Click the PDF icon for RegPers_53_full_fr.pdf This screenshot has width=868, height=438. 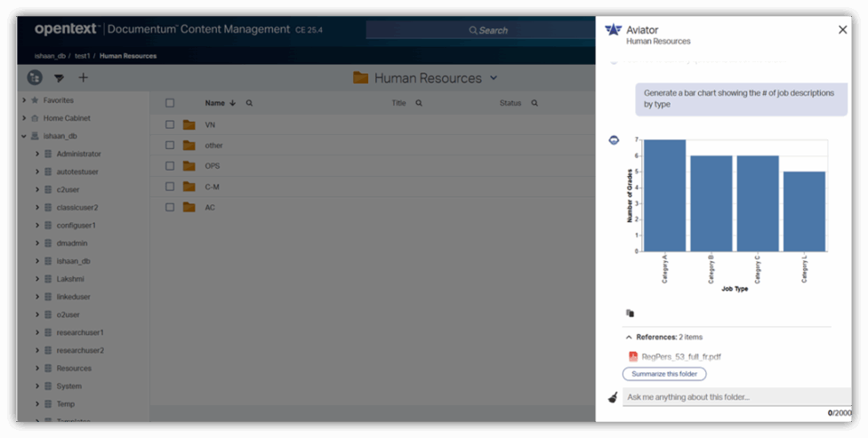[x=633, y=356]
